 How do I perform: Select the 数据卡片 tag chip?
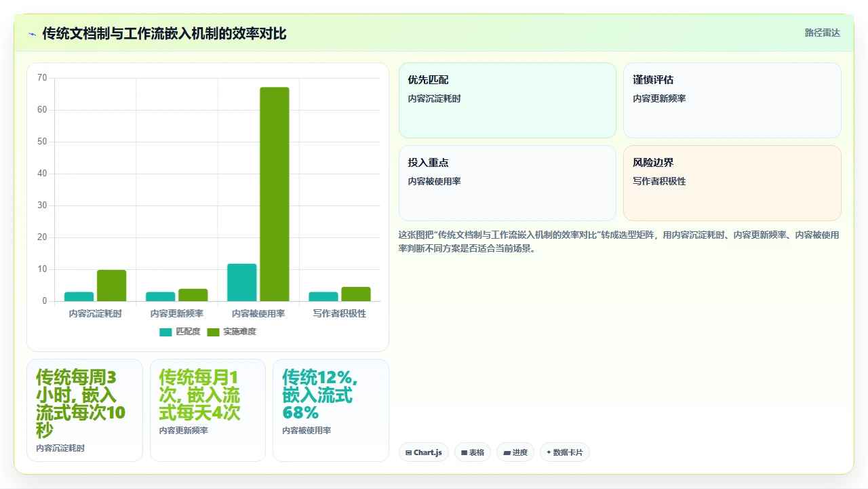tap(565, 452)
